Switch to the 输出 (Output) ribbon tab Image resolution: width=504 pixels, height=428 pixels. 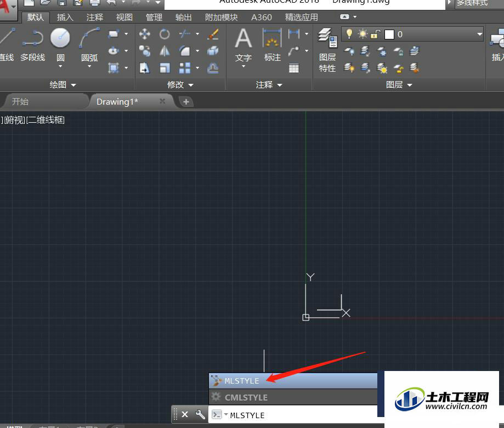183,18
